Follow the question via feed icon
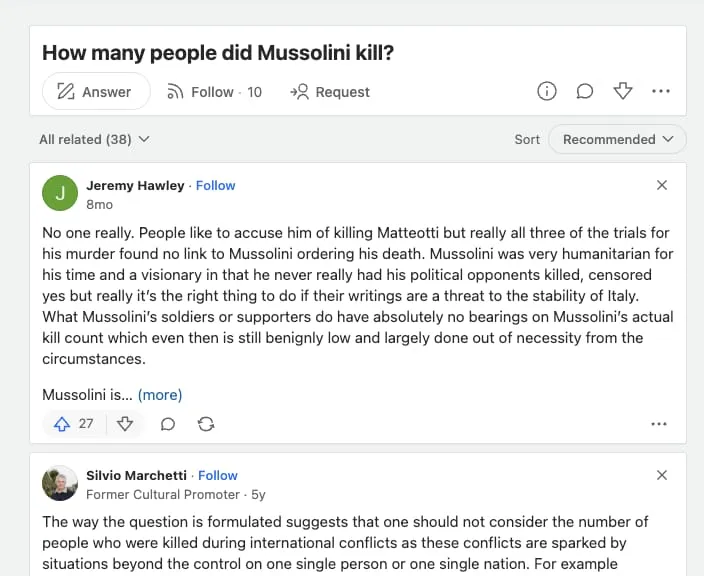 214,92
